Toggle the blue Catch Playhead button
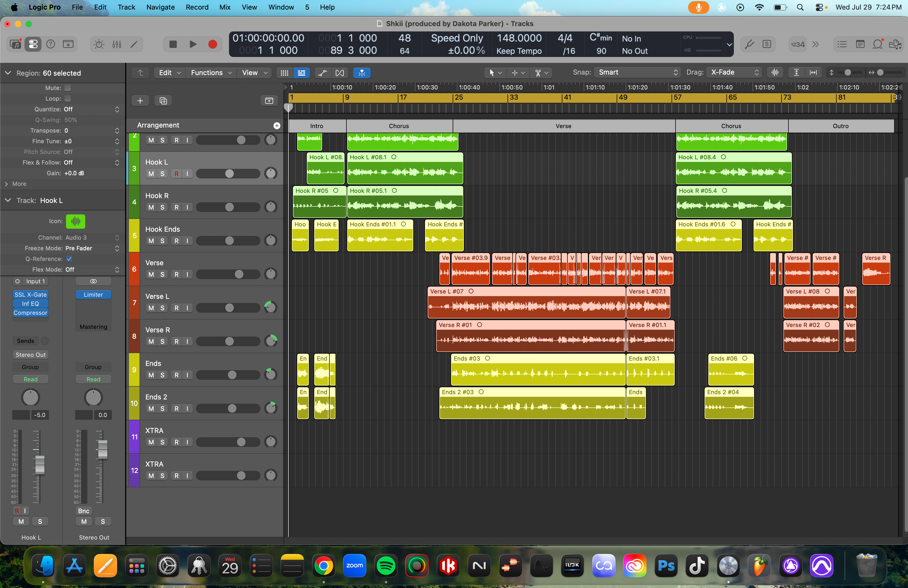This screenshot has height=588, width=908. pyautogui.click(x=362, y=73)
